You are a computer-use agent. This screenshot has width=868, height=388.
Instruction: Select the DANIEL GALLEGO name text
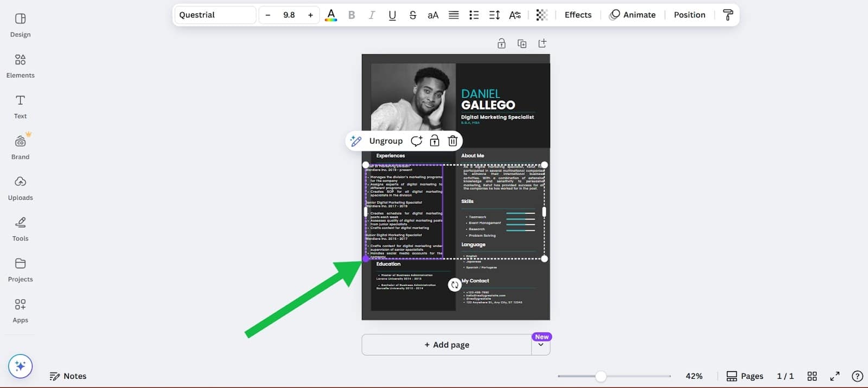pyautogui.click(x=488, y=100)
